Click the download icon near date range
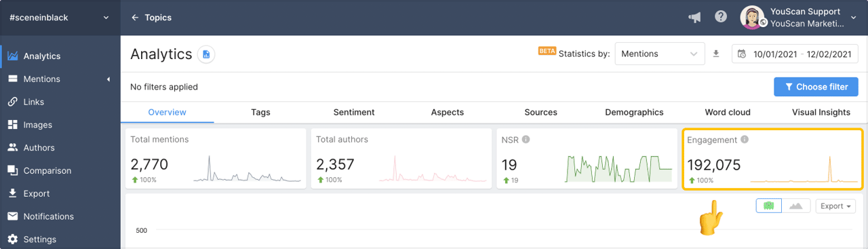The width and height of the screenshot is (868, 249). click(x=715, y=54)
